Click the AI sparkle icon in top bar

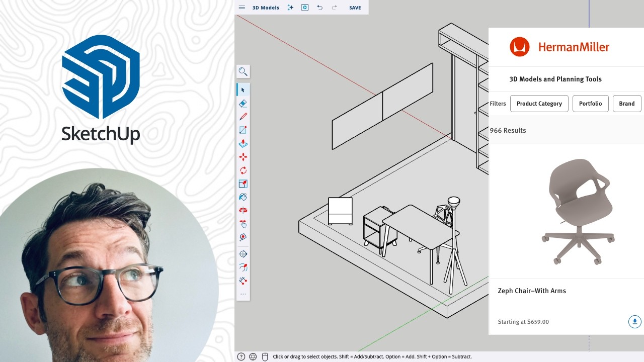click(x=290, y=8)
